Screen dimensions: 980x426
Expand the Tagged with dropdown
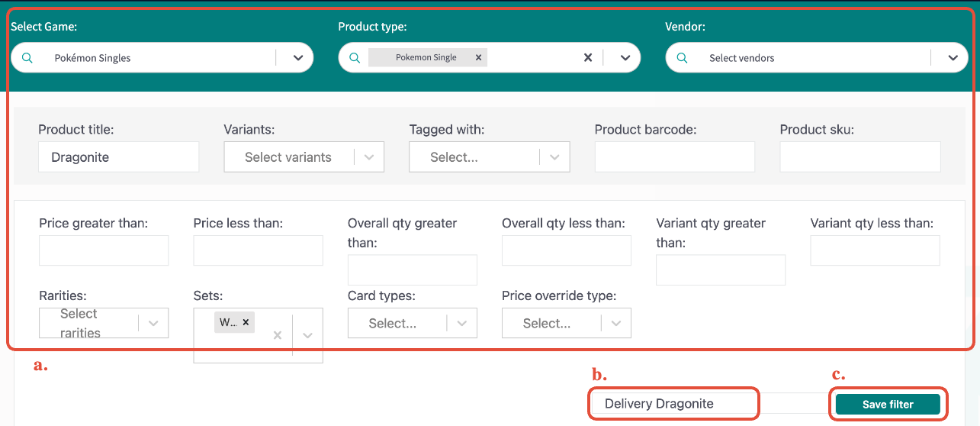coord(554,157)
